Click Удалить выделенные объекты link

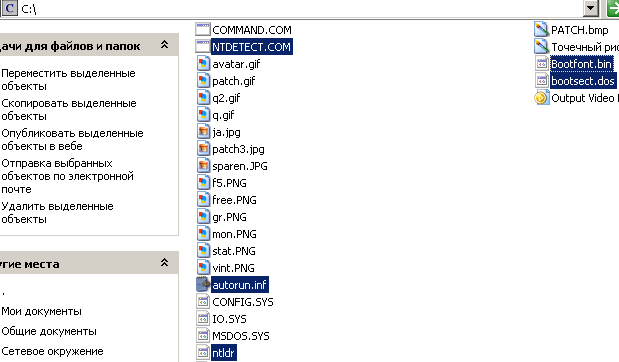tap(57, 212)
